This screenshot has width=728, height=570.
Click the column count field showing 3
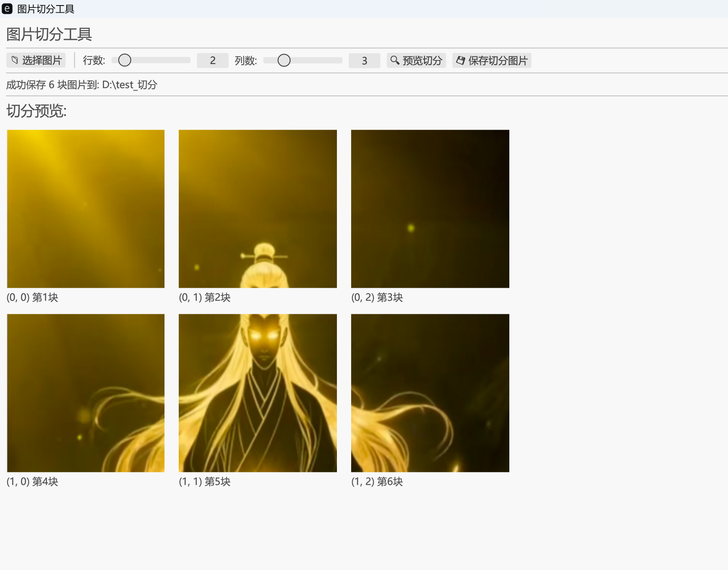(x=365, y=60)
